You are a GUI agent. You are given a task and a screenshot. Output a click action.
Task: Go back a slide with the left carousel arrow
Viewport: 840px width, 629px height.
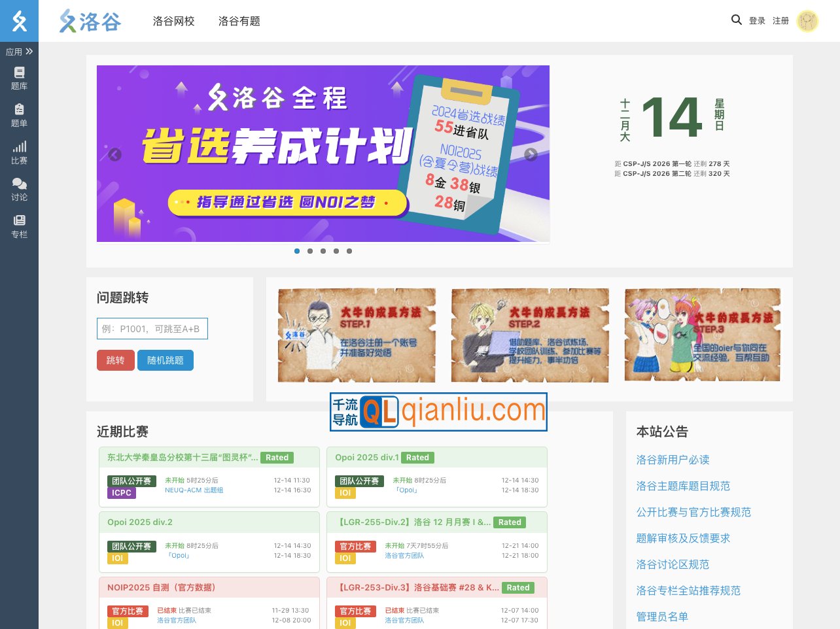(x=115, y=154)
